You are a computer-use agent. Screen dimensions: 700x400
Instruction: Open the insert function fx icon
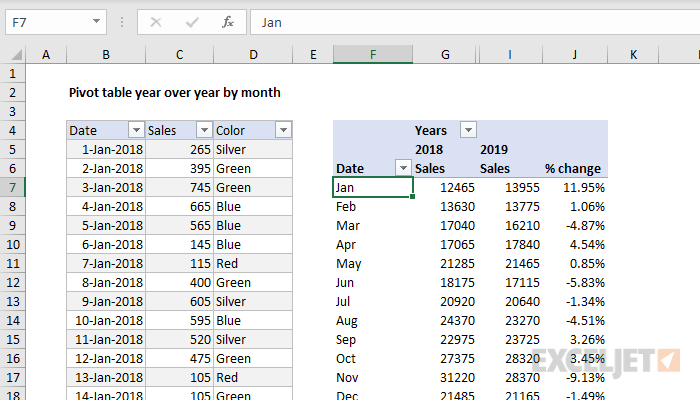click(228, 22)
